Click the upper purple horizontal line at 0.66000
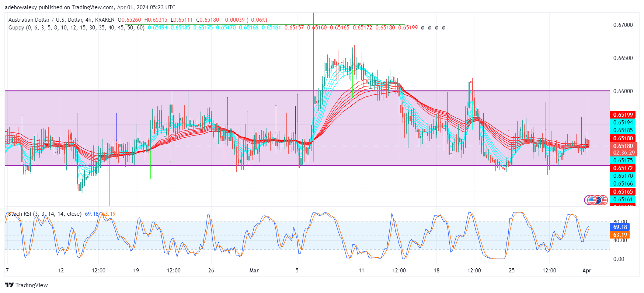The image size is (644, 293). pyautogui.click(x=307, y=90)
